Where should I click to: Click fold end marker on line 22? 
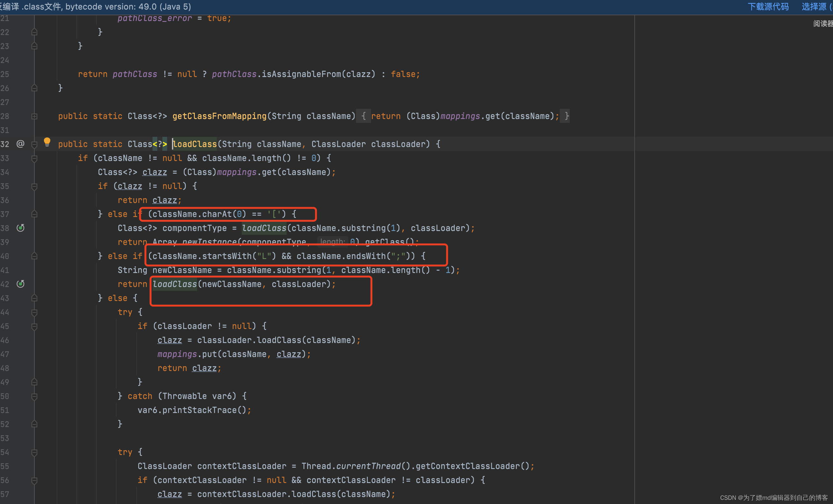pyautogui.click(x=34, y=32)
